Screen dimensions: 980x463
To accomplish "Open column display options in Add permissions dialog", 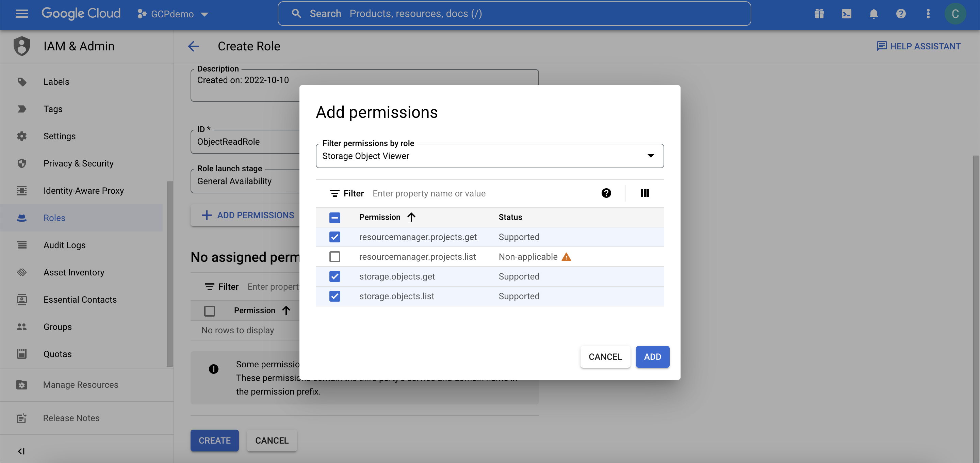I will pyautogui.click(x=645, y=193).
